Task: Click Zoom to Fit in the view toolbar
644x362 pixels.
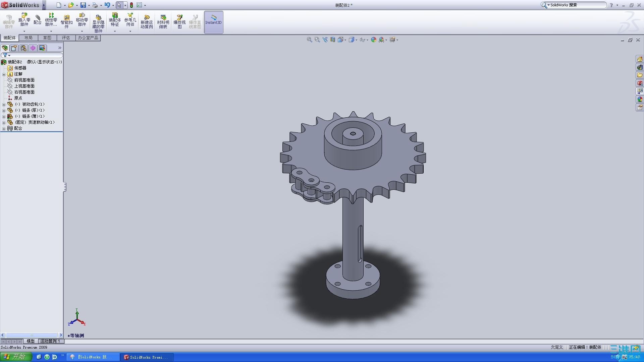Action: 309,40
